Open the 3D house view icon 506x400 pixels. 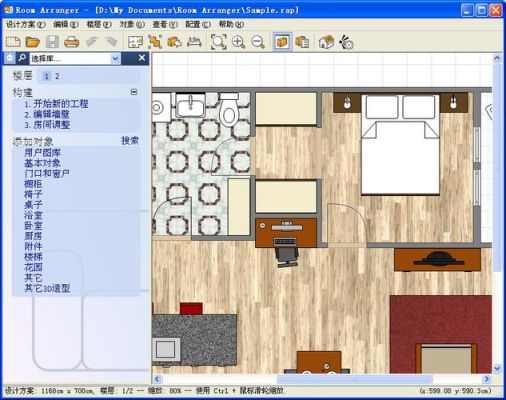[326, 42]
